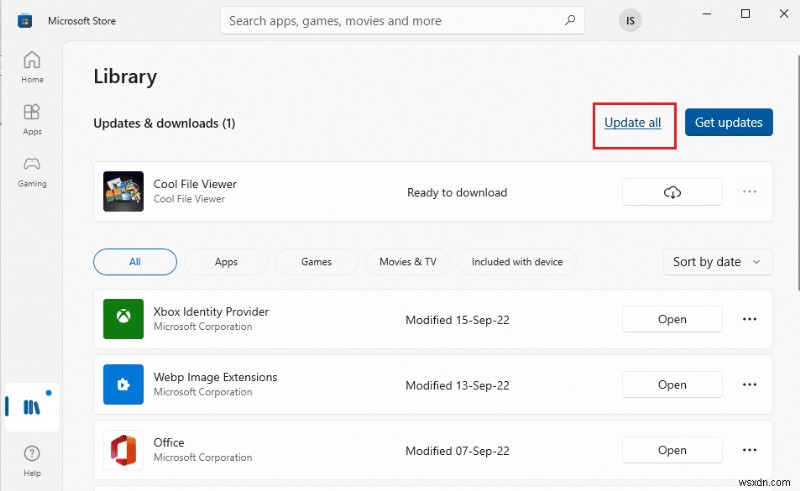The image size is (800, 491).
Task: Open more options for Webp Image Extensions
Action: click(x=750, y=385)
